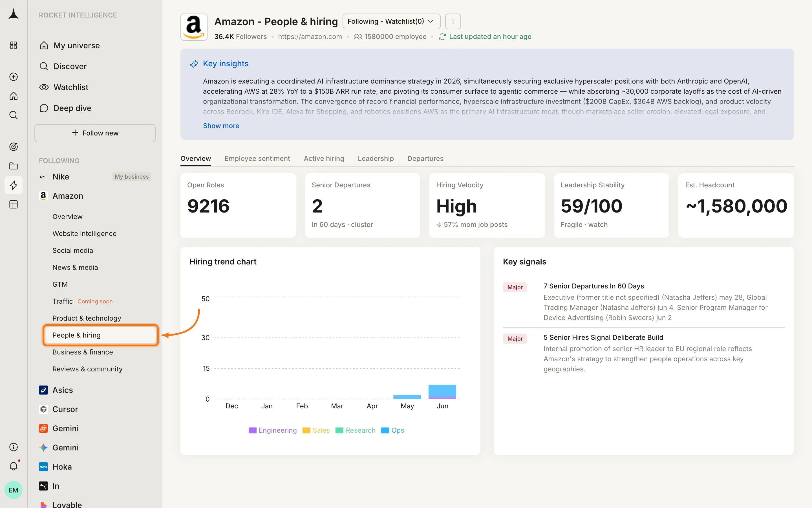This screenshot has height=508, width=812.
Task: Open the EM user avatar
Action: [x=14, y=490]
